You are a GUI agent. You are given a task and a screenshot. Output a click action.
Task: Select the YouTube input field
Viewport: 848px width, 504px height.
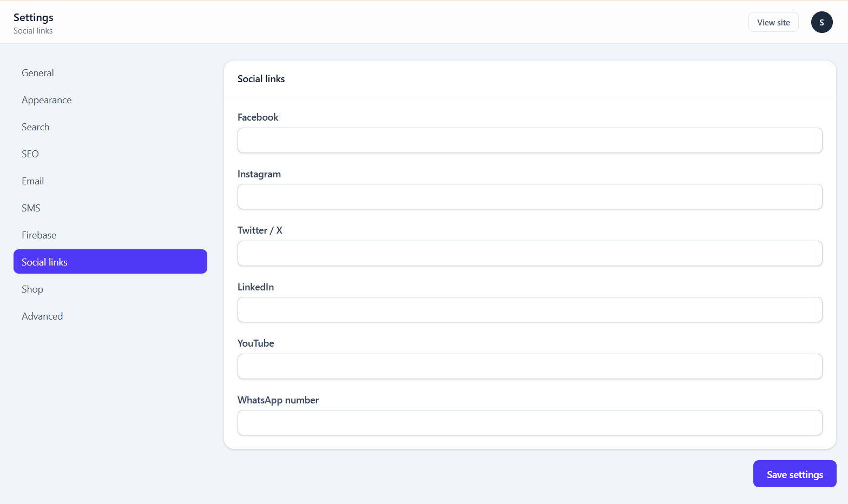[x=530, y=366]
